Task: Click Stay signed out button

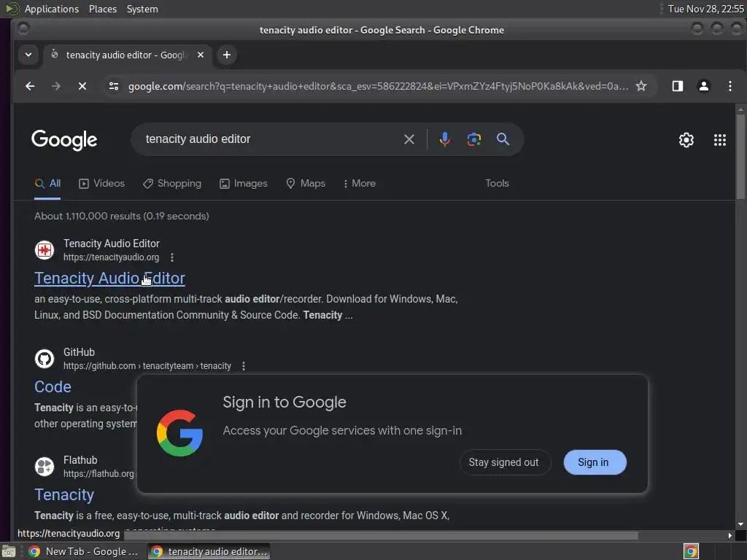Action: click(x=503, y=462)
